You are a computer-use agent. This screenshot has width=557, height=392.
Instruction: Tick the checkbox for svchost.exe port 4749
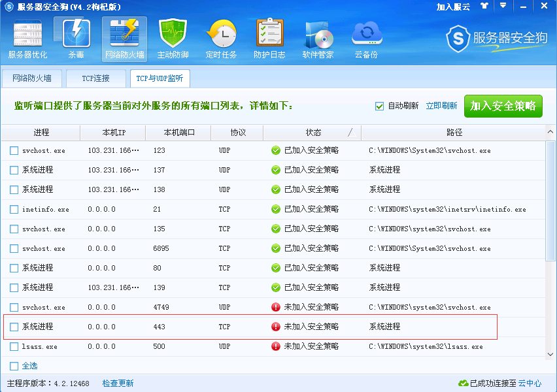point(14,307)
